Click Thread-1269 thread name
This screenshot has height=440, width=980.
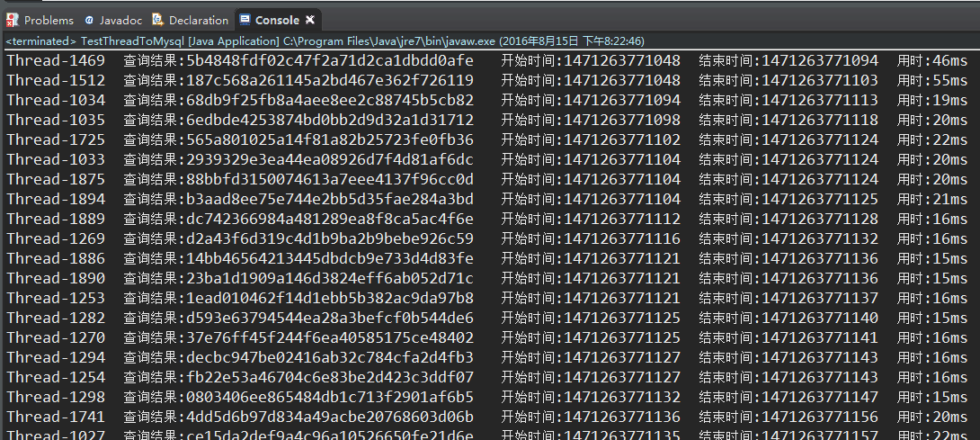[x=56, y=238]
